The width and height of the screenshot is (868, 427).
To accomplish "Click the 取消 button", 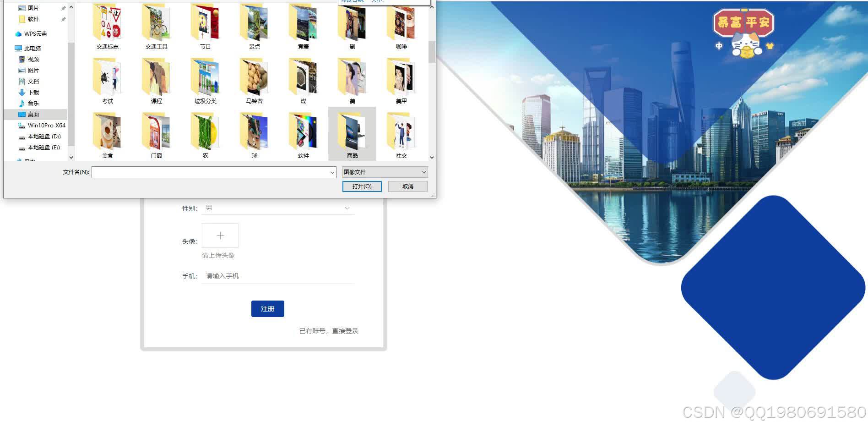I will pyautogui.click(x=407, y=186).
